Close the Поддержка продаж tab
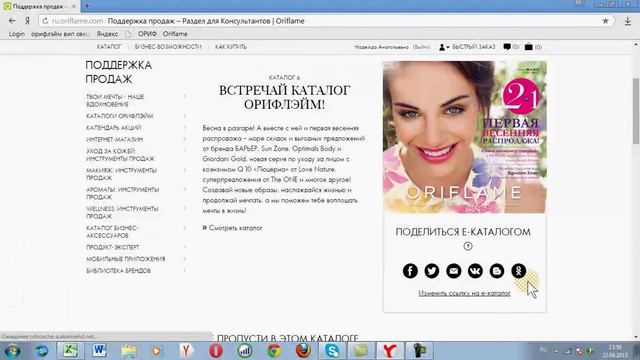The height and width of the screenshot is (360, 640). tap(74, 6)
